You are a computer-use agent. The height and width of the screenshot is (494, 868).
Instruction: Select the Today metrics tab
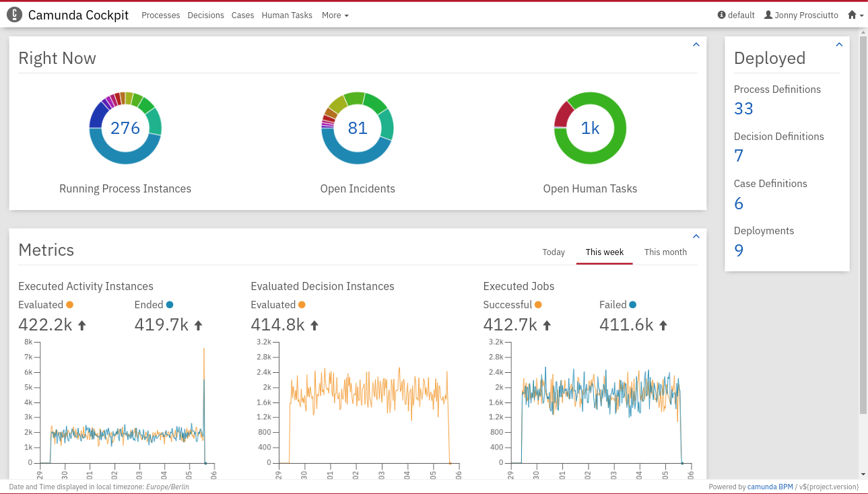click(554, 252)
